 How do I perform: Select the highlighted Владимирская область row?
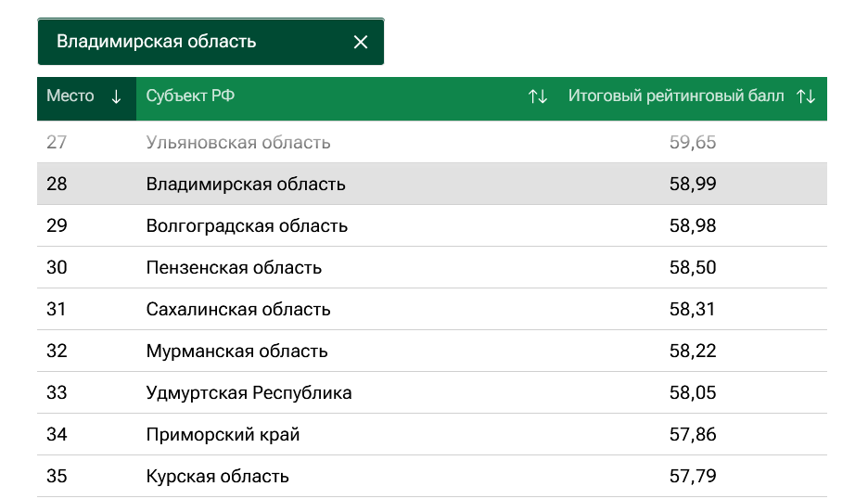pos(432,184)
